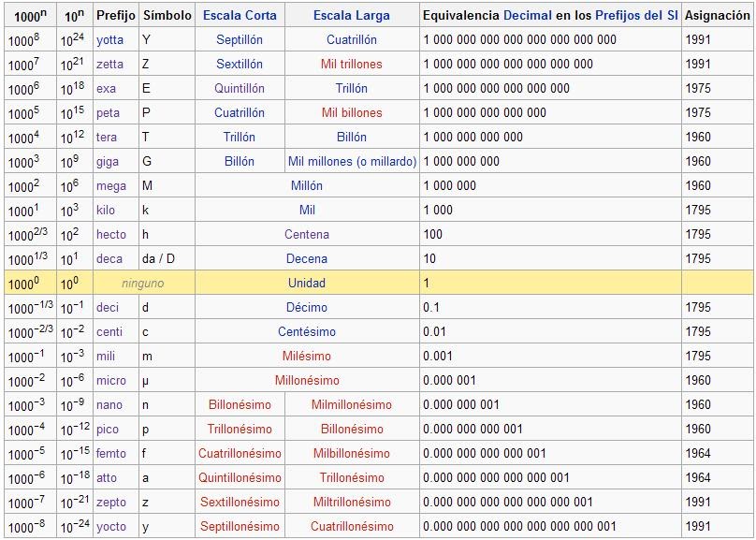
Task: Open the Quintillonésimo link
Action: pyautogui.click(x=240, y=478)
